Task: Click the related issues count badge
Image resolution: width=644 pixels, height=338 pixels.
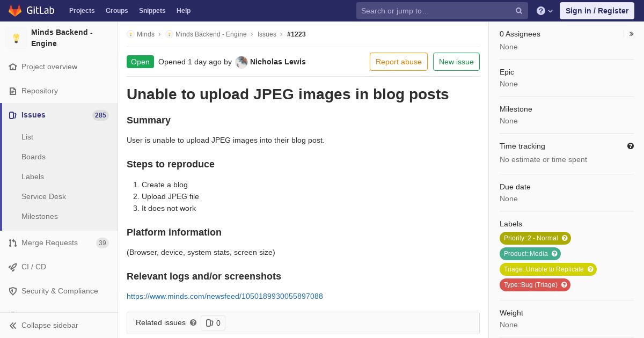Action: (213, 323)
